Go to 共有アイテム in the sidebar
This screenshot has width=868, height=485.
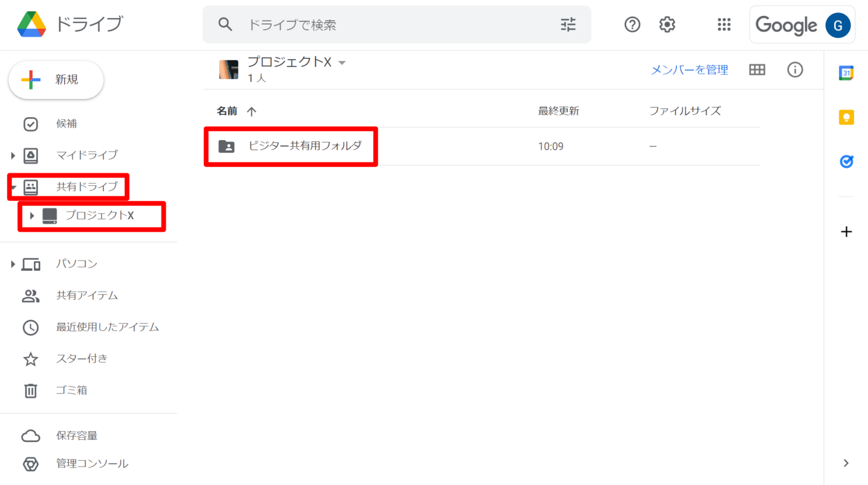coord(86,296)
